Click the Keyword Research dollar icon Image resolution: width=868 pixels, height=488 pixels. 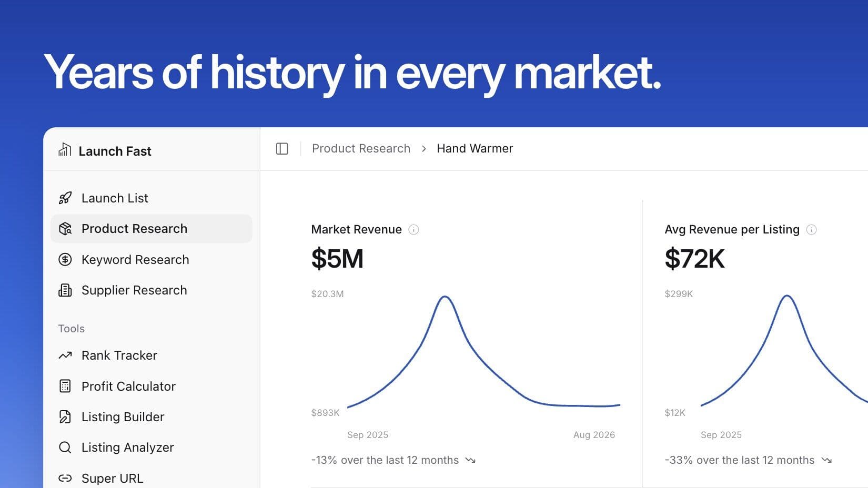(65, 259)
